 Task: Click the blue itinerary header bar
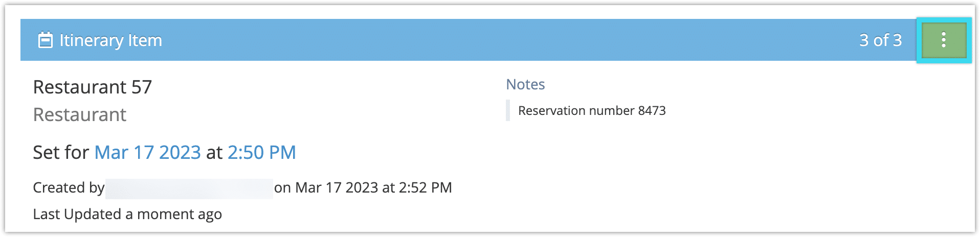point(469,40)
